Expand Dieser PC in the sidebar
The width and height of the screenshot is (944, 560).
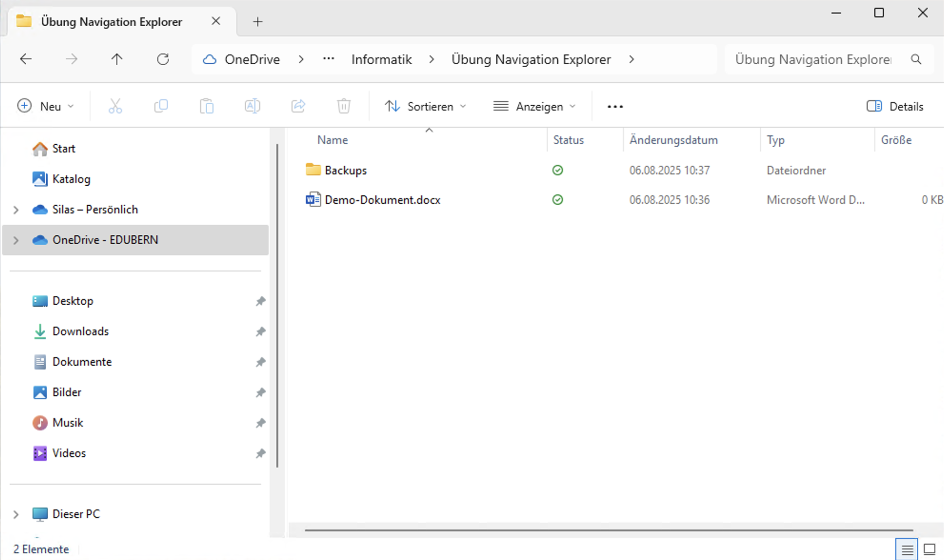[16, 514]
